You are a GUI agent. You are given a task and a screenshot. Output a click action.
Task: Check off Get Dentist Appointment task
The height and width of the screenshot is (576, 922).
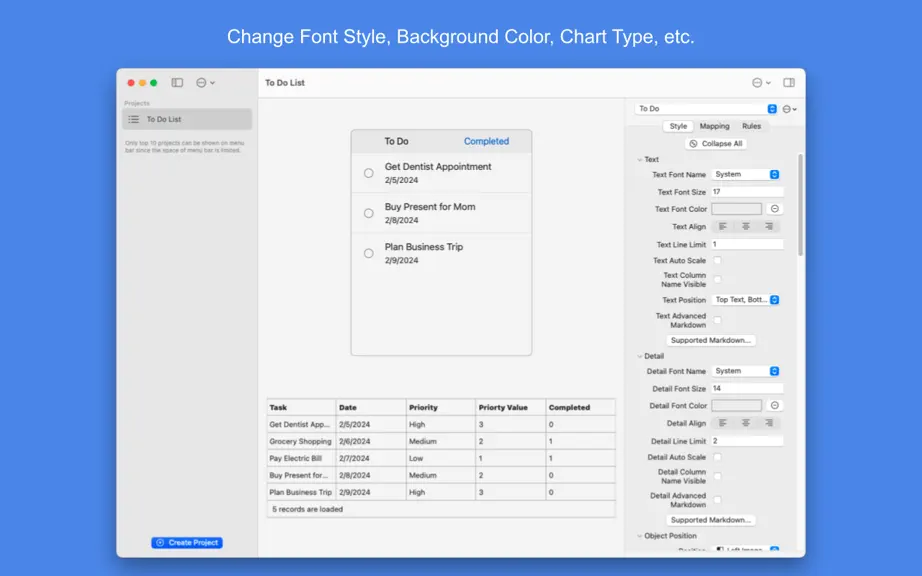368,173
